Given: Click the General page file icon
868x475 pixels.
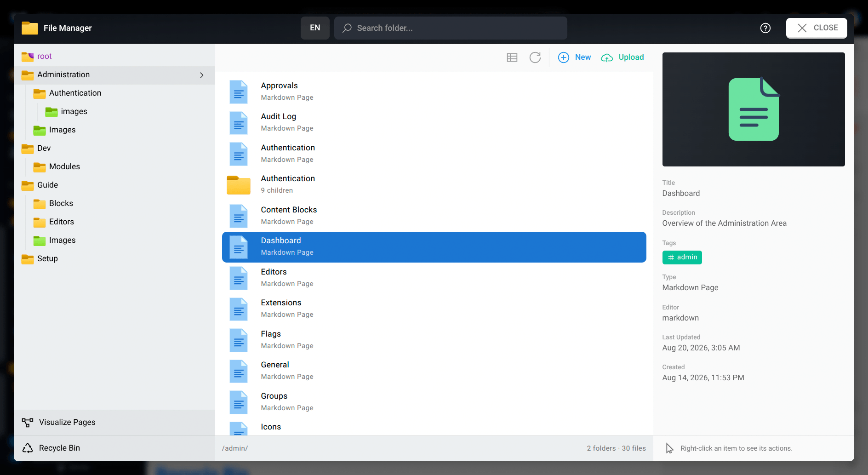Looking at the screenshot, I should [239, 371].
